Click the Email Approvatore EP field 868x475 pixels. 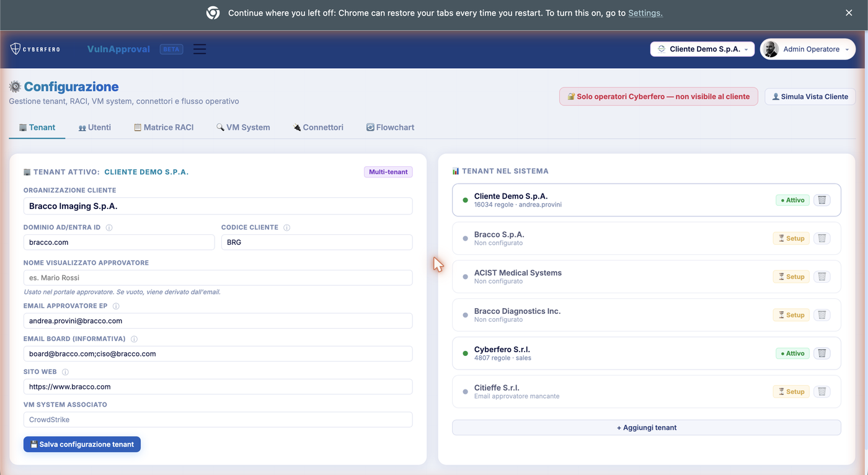tap(218, 321)
